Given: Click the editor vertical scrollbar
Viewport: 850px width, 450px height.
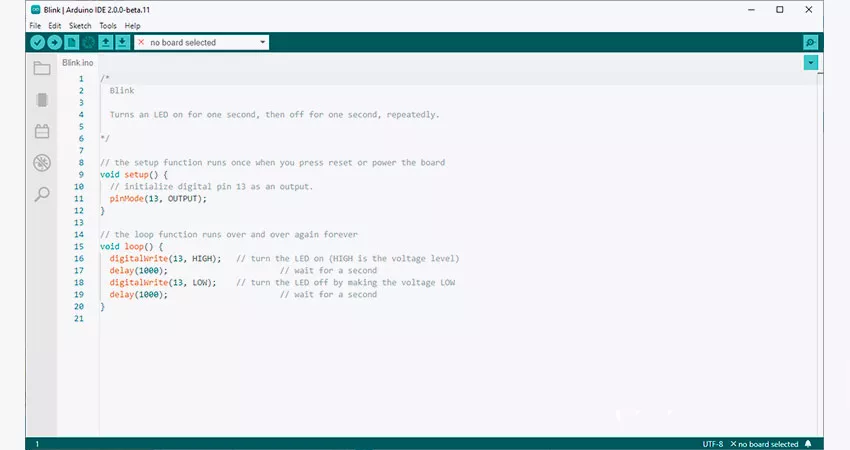Looking at the screenshot, I should 820,254.
